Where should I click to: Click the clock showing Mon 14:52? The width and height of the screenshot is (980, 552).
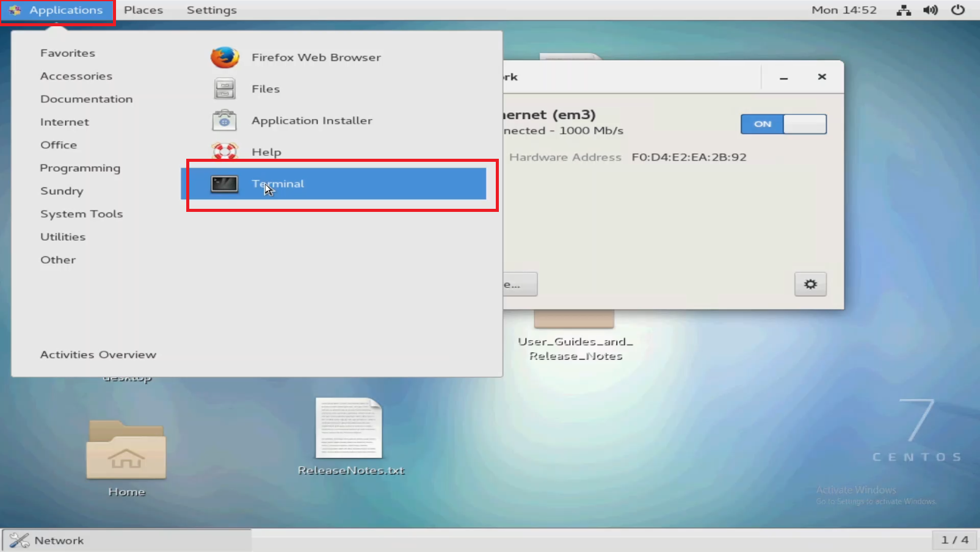(x=844, y=10)
